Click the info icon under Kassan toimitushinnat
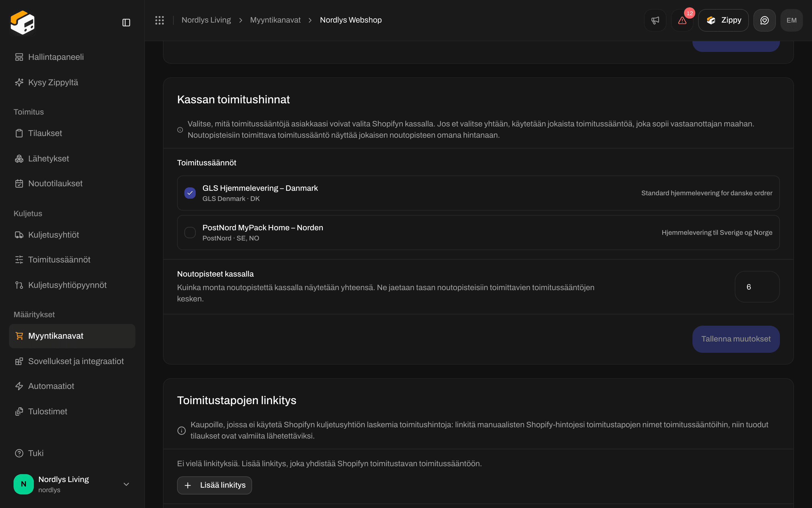Image resolution: width=812 pixels, height=508 pixels. (180, 130)
